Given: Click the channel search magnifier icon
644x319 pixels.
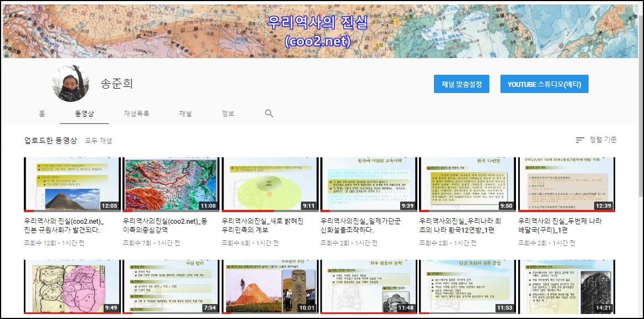Looking at the screenshot, I should [269, 114].
